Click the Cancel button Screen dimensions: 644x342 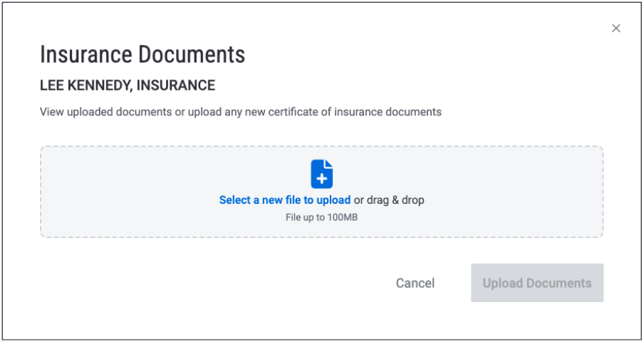pyautogui.click(x=415, y=283)
